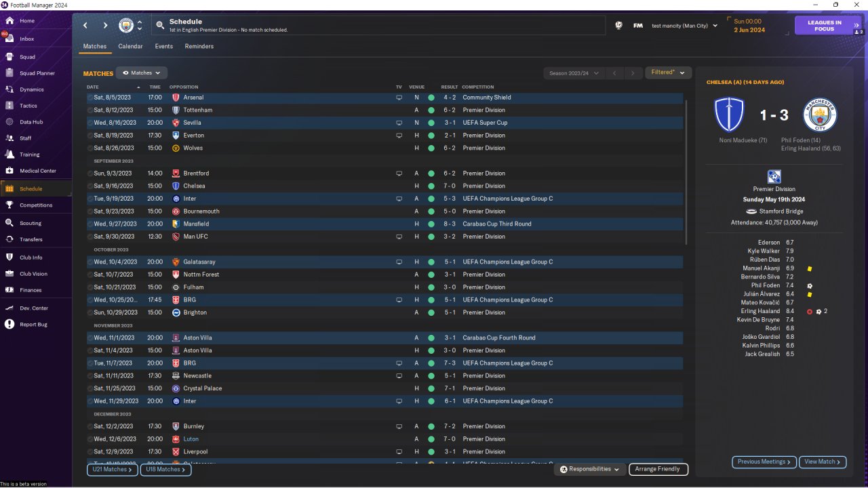
Task: Click Erling Haaland in the player ratings list
Action: point(760,311)
